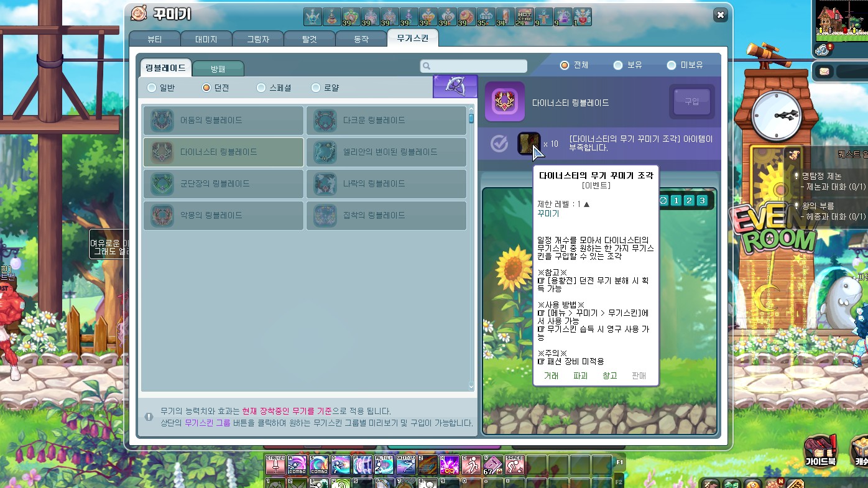Click the weapon skin group bow icon
Image resolution: width=868 pixels, height=488 pixels.
[x=455, y=87]
